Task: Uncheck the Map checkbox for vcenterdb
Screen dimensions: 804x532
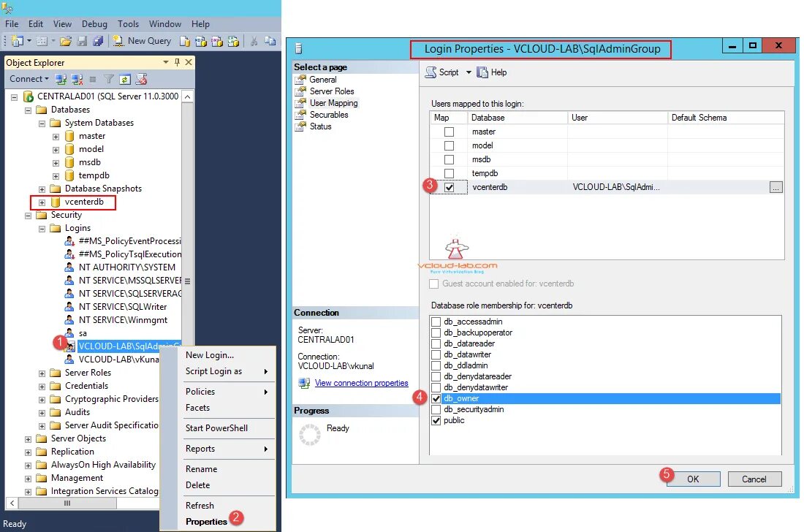Action: pyautogui.click(x=449, y=186)
